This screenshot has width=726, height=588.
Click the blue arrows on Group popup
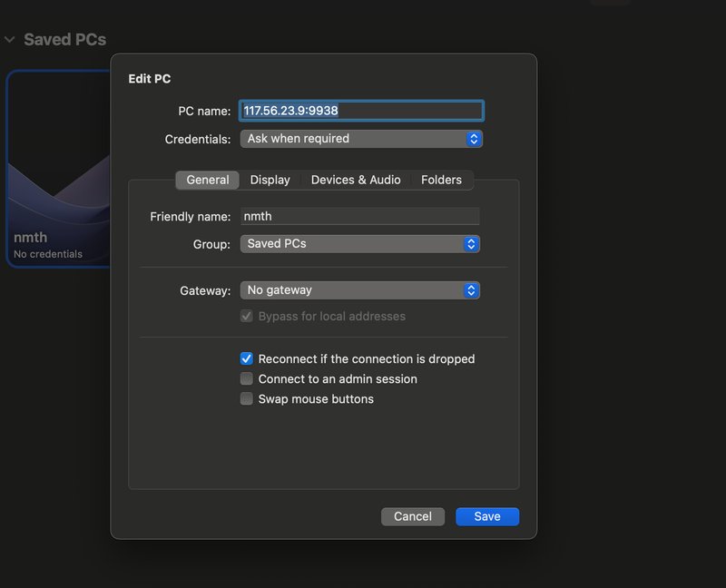[x=471, y=244]
